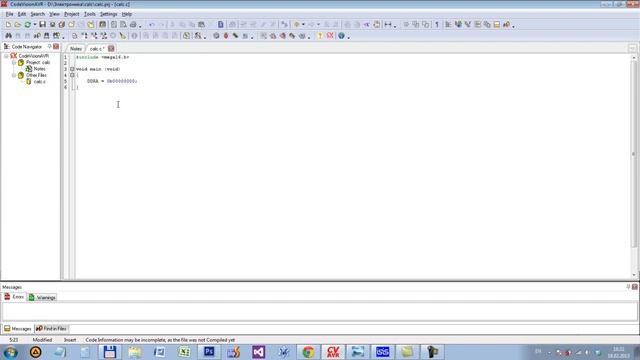640x360 pixels.
Task: Click the yellow help question mark icon
Action: 320,36
